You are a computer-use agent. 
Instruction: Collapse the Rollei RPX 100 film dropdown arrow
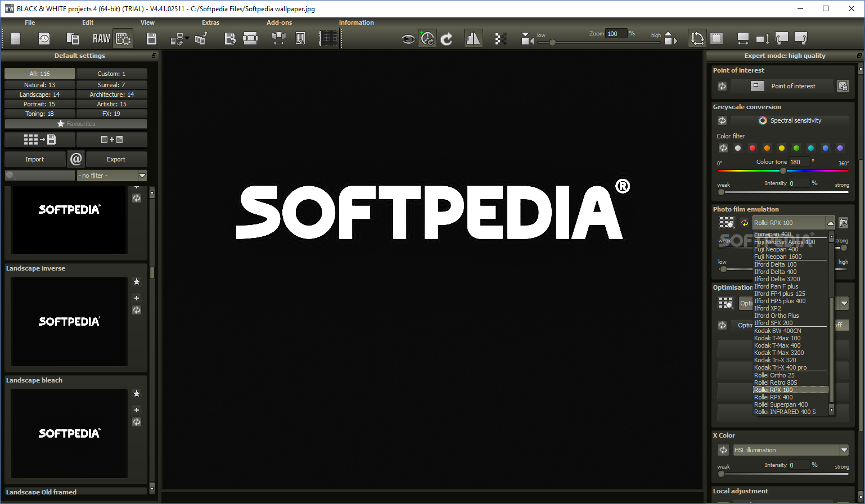point(831,223)
